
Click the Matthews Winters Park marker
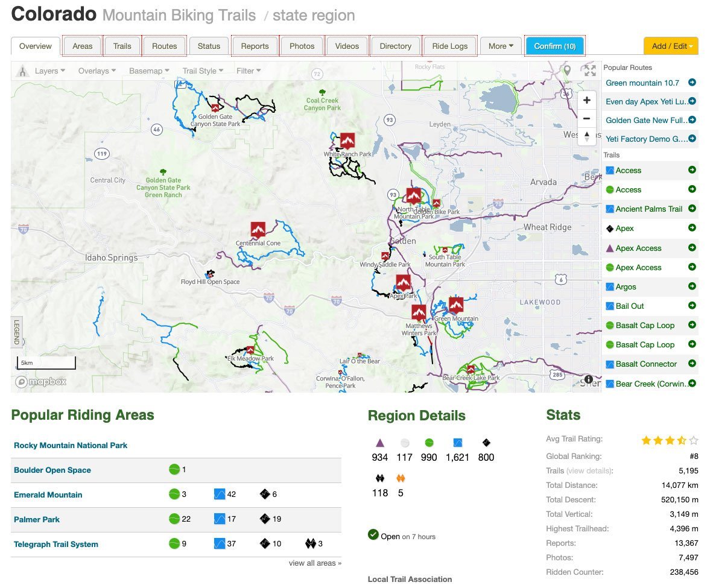(419, 312)
